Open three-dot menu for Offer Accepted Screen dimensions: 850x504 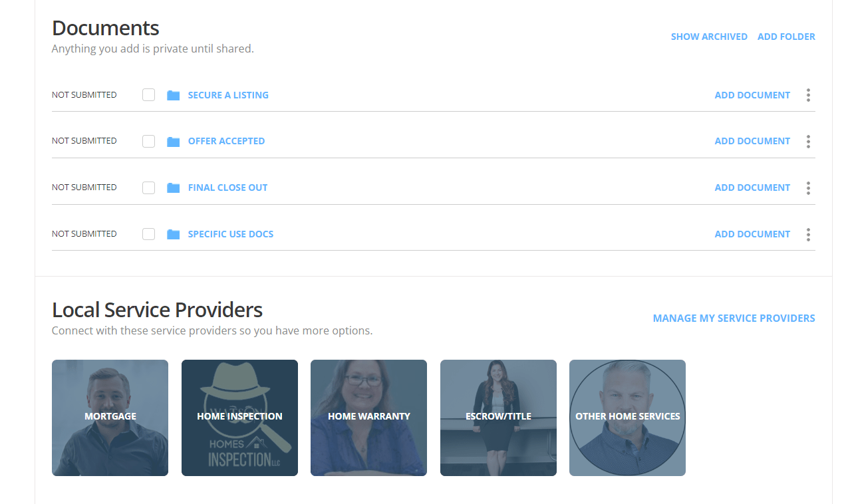(808, 142)
